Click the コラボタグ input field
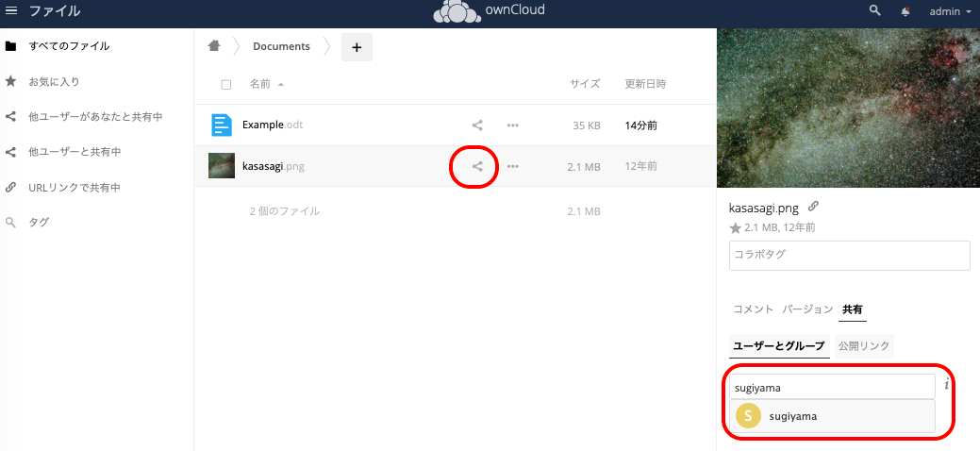Viewport: 980px width, 451px height. coord(849,255)
